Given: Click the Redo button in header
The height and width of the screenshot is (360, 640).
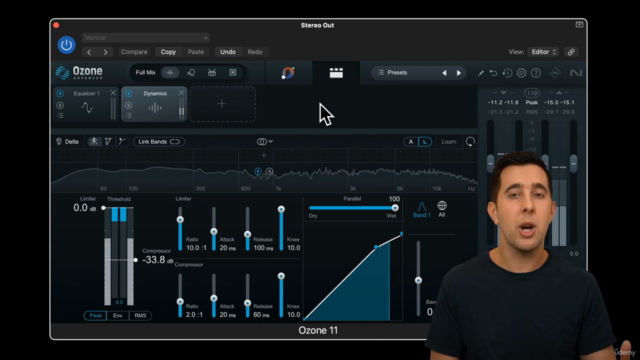Looking at the screenshot, I should pos(255,52).
